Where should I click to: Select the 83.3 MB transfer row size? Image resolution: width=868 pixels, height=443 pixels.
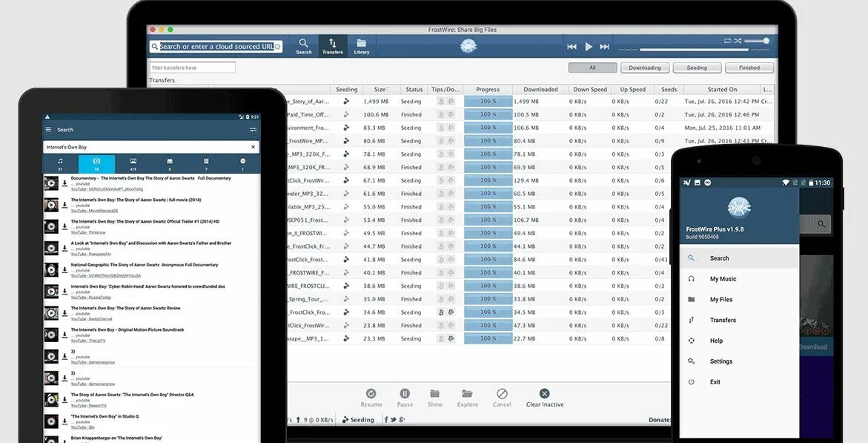pyautogui.click(x=375, y=128)
